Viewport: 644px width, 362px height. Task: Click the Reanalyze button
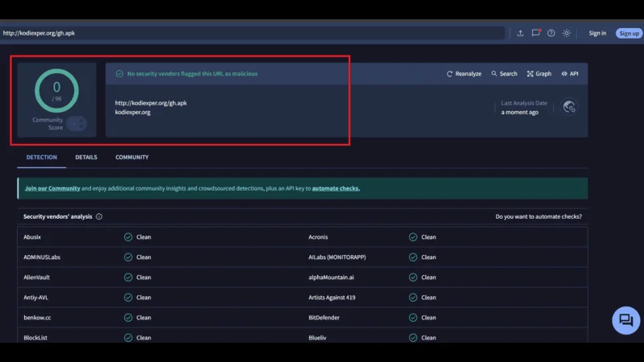pos(464,74)
